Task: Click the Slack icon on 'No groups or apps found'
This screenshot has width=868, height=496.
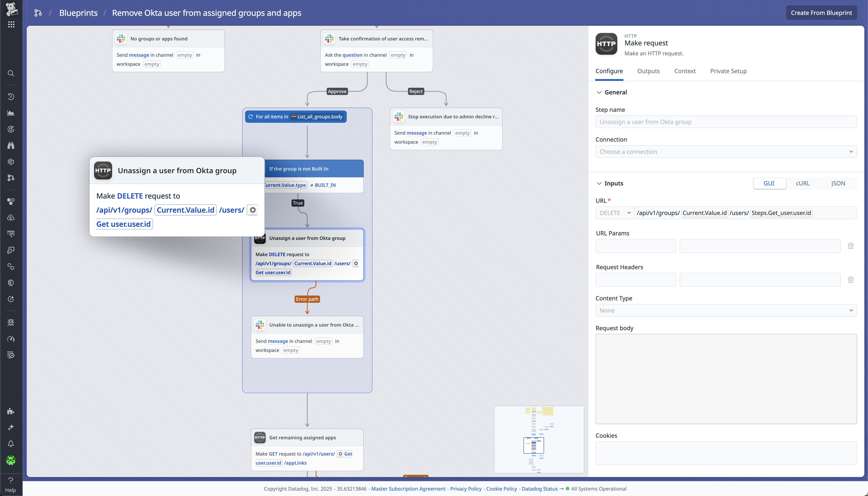Action: tap(121, 38)
